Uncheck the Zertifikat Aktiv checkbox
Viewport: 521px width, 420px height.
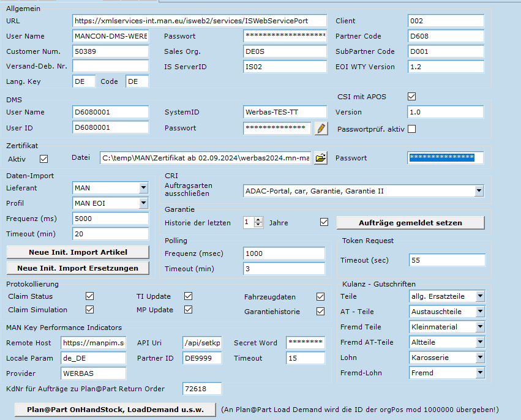43,159
